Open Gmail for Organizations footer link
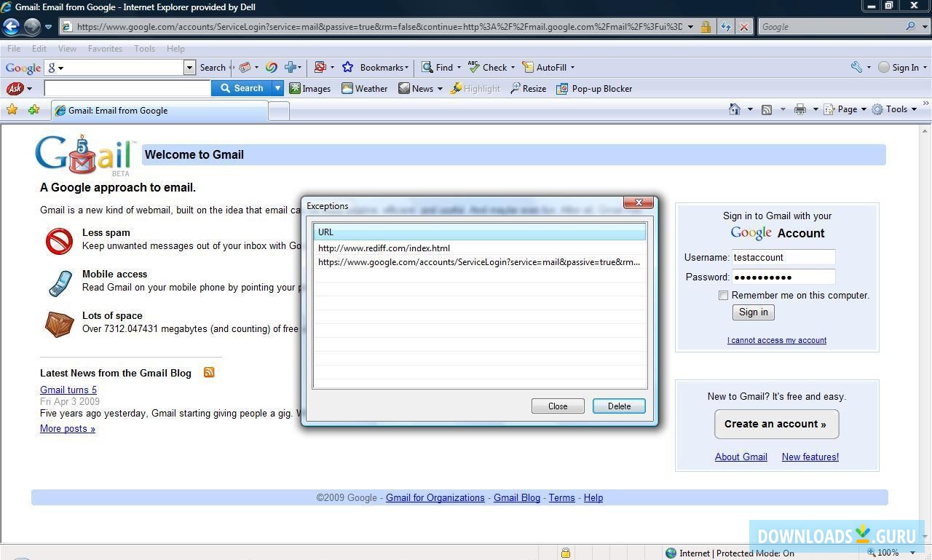The image size is (932, 560). tap(435, 497)
